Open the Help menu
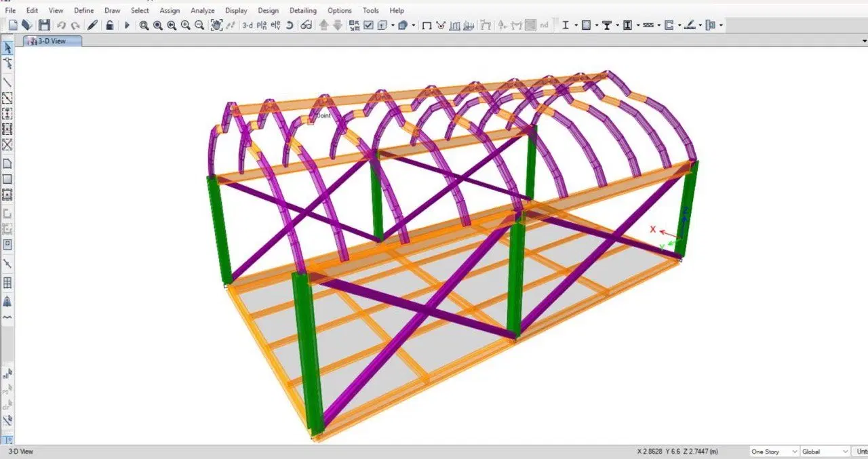Viewport: 868px width, 459px height. pos(397,10)
